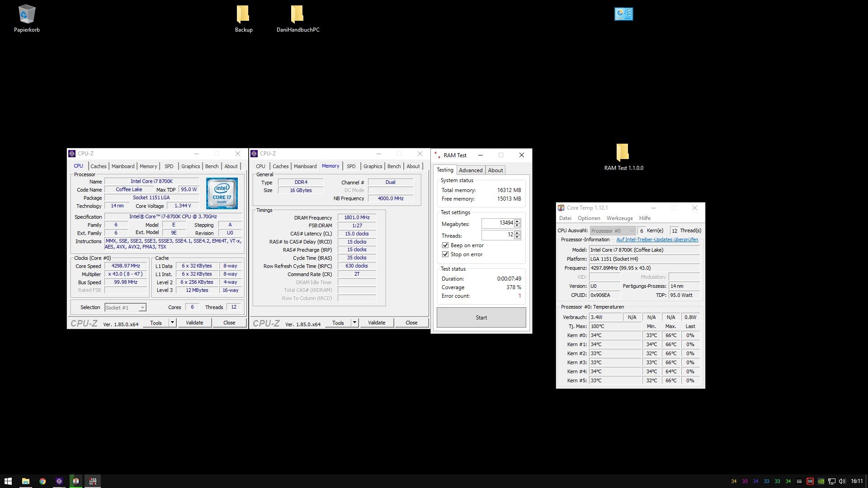Select the DaniHandbuchPC desktop folder

(298, 19)
